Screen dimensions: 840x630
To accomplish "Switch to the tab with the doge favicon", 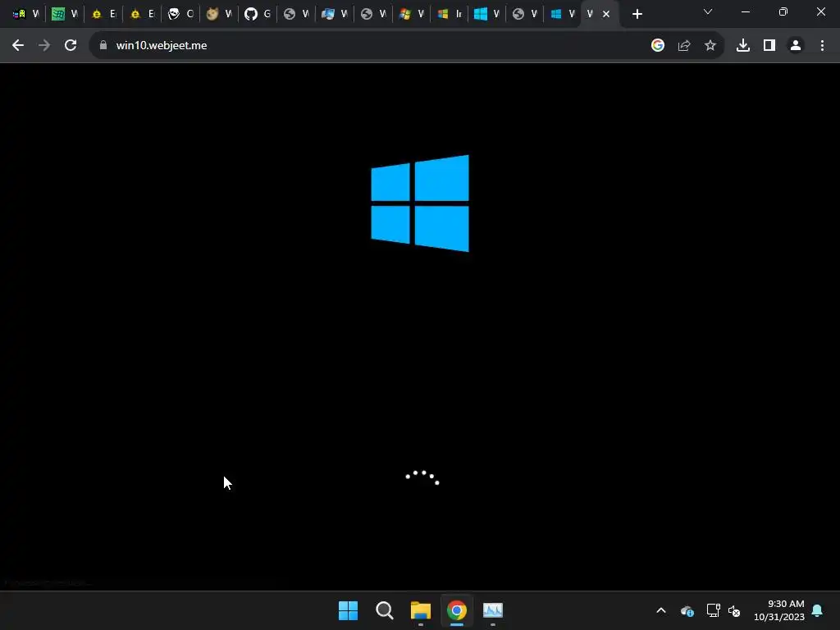I will 219,15.
